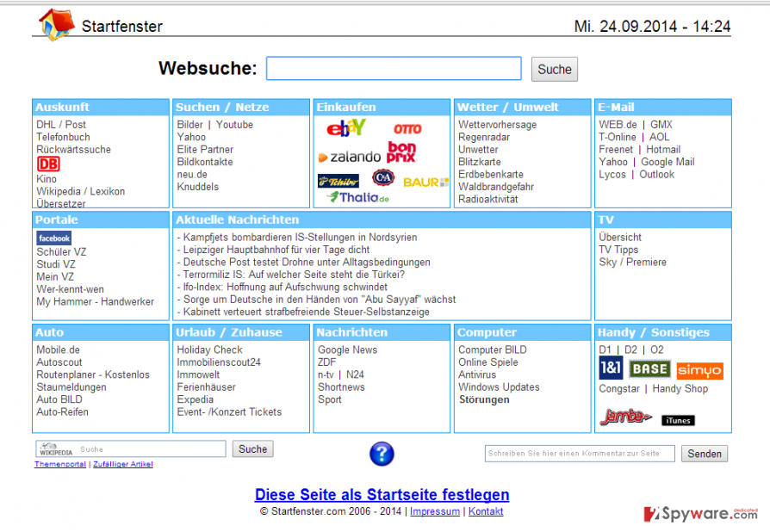Screen dimensions: 770x532
Task: Open the Google Mail link
Action: pyautogui.click(x=668, y=162)
